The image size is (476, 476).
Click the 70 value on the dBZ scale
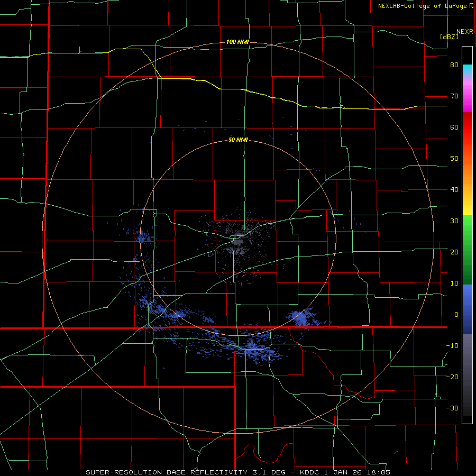pos(454,96)
